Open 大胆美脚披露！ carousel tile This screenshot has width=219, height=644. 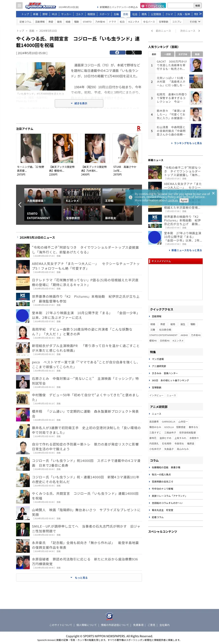pyautogui.click(x=43, y=196)
